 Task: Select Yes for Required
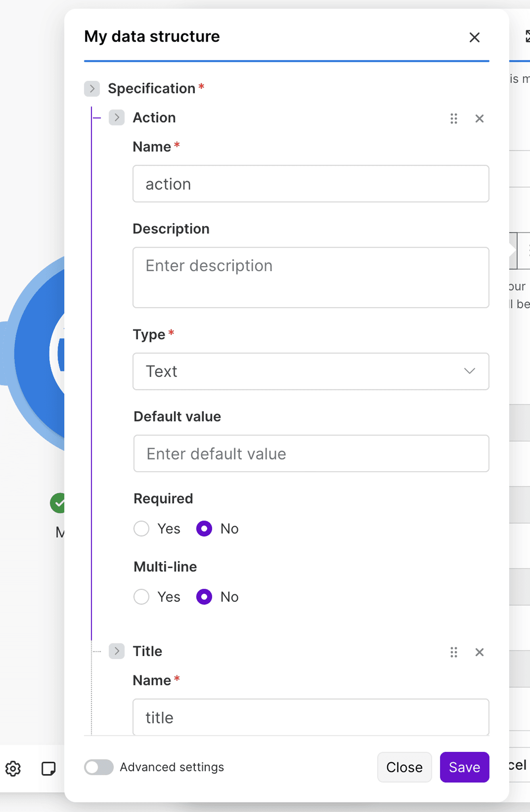(x=142, y=529)
